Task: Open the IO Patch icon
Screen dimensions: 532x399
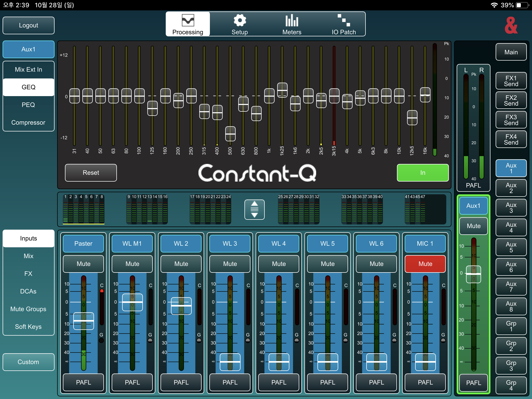Action: coord(344,21)
